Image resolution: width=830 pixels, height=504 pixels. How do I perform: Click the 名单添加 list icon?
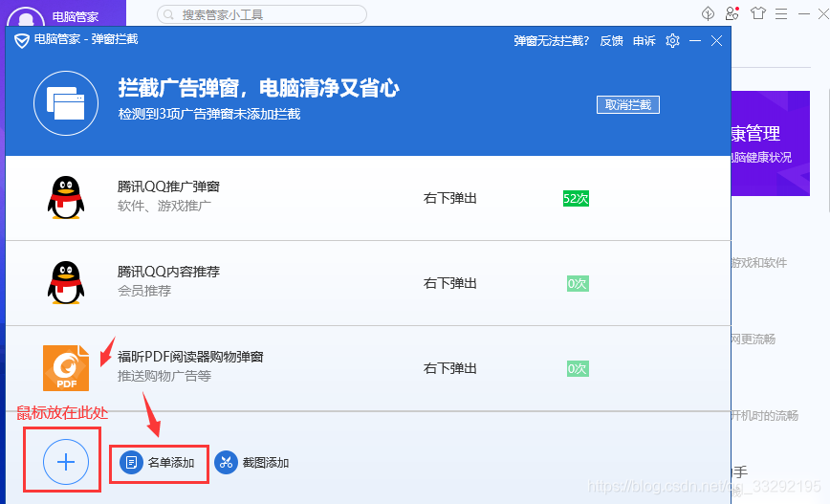click(131, 463)
